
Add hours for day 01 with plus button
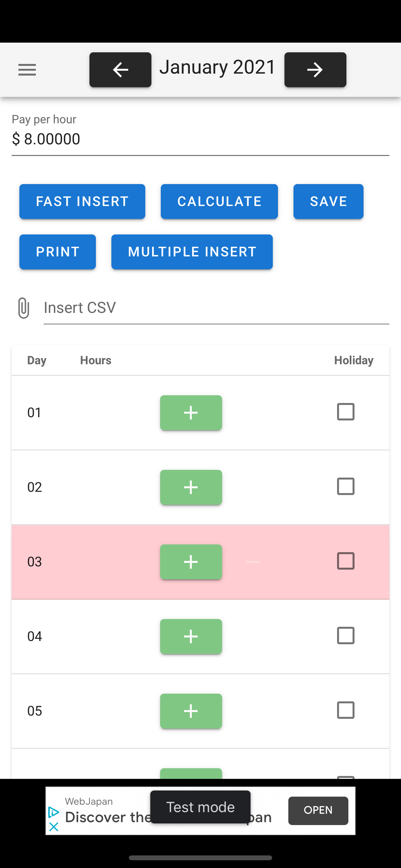click(191, 413)
